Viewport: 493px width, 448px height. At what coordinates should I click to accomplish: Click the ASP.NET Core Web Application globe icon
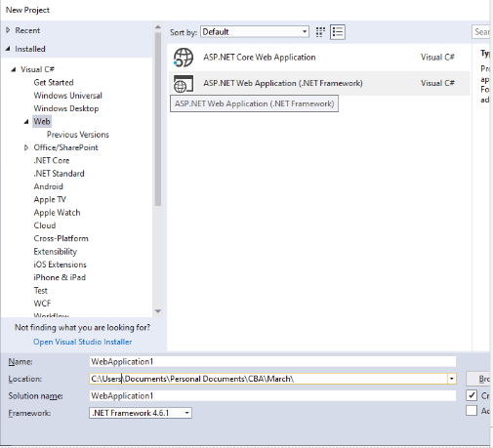click(x=184, y=58)
